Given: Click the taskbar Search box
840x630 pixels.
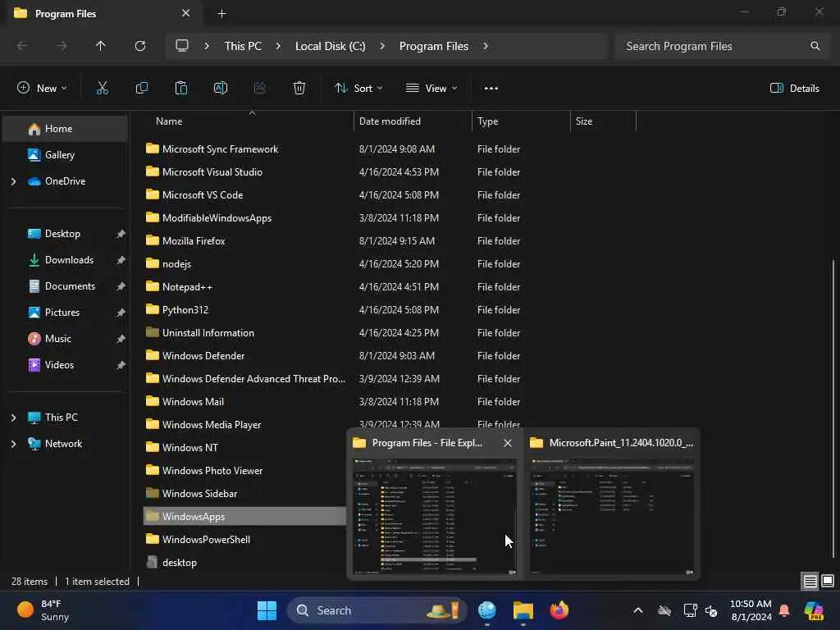Looking at the screenshot, I should 377,610.
